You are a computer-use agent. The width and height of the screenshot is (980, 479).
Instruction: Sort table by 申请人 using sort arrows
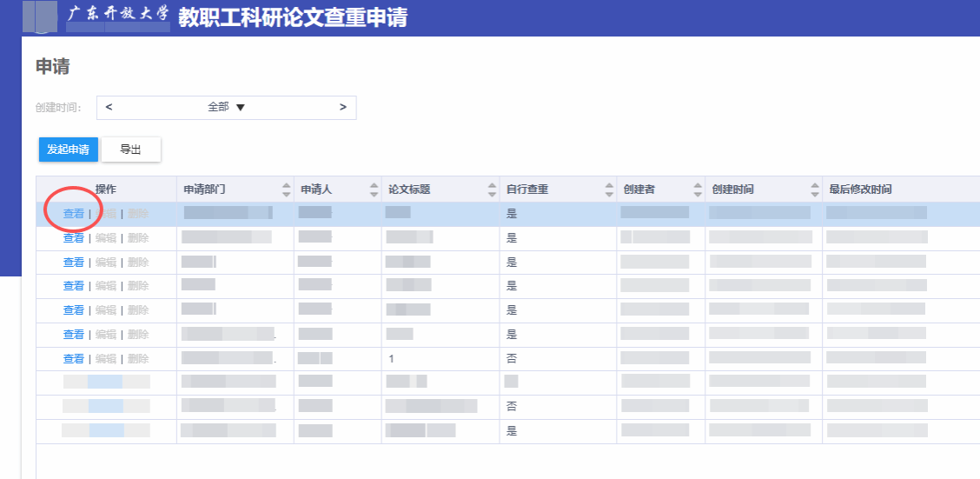pos(374,190)
